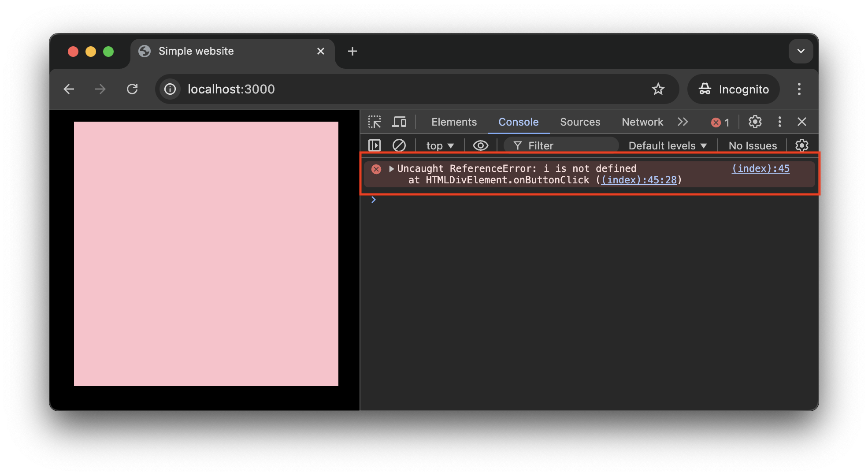868x476 pixels.
Task: Click the globe favicon on the tab
Action: pyautogui.click(x=145, y=51)
